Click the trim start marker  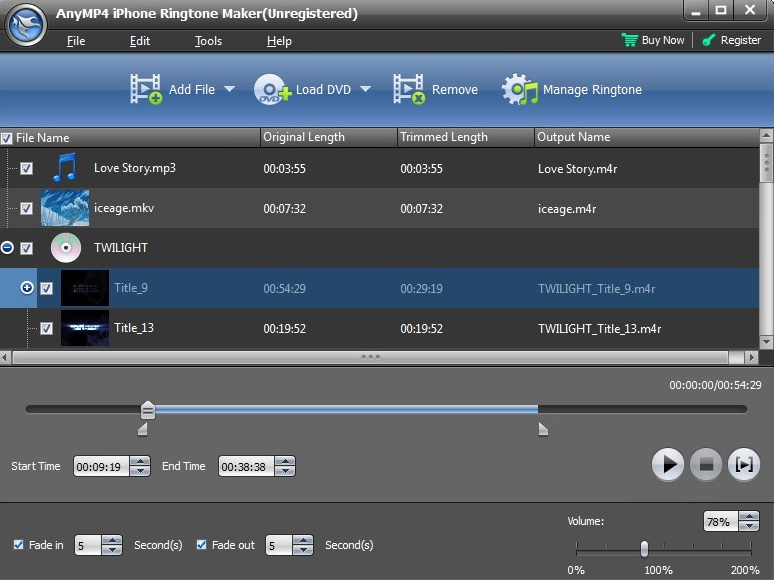[x=143, y=429]
